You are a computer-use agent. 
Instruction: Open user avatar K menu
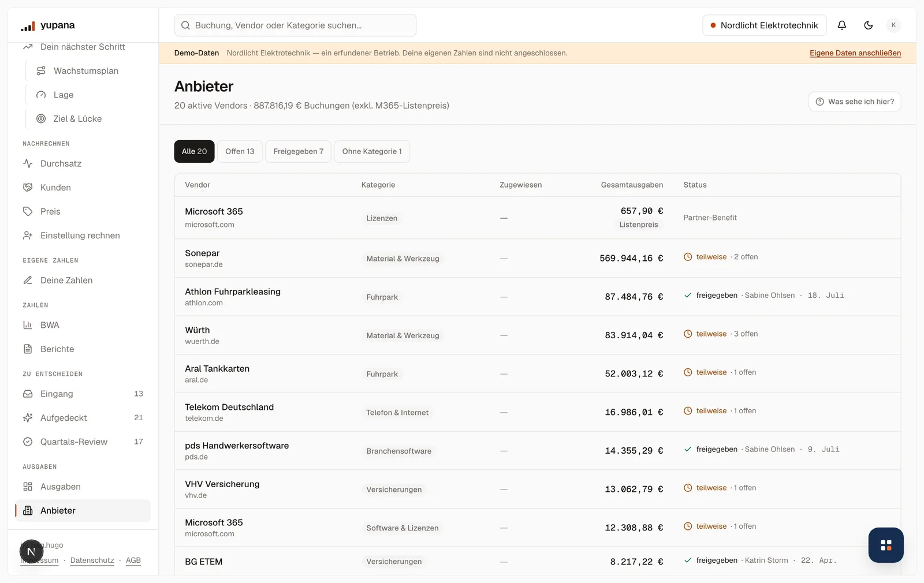click(x=893, y=25)
